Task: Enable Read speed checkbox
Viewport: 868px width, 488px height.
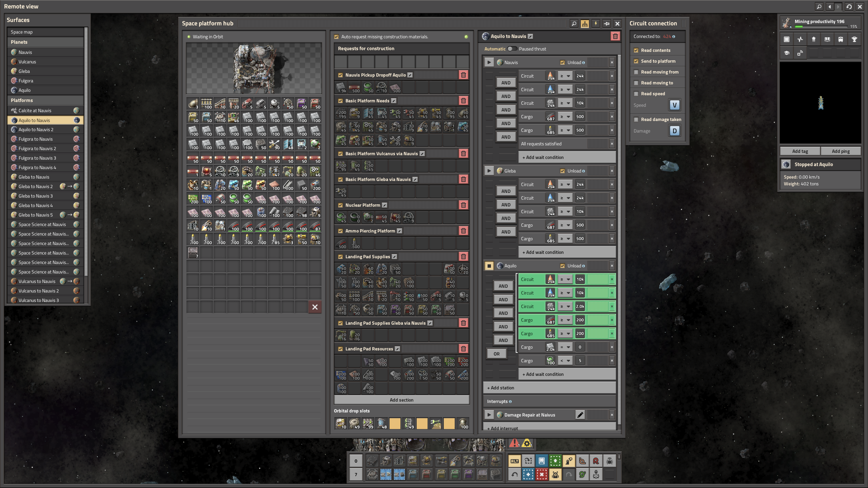Action: 636,94
